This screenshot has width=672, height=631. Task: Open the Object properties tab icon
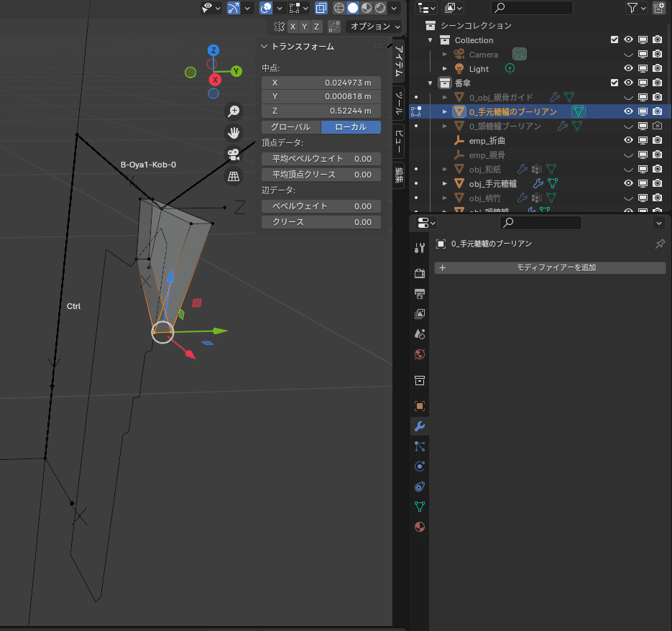(x=420, y=406)
